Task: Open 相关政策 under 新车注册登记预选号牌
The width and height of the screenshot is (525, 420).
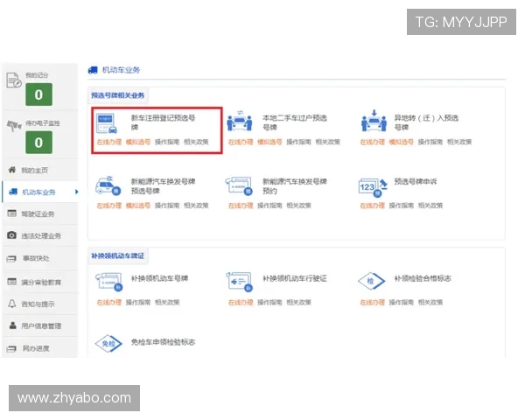Action: tap(196, 142)
